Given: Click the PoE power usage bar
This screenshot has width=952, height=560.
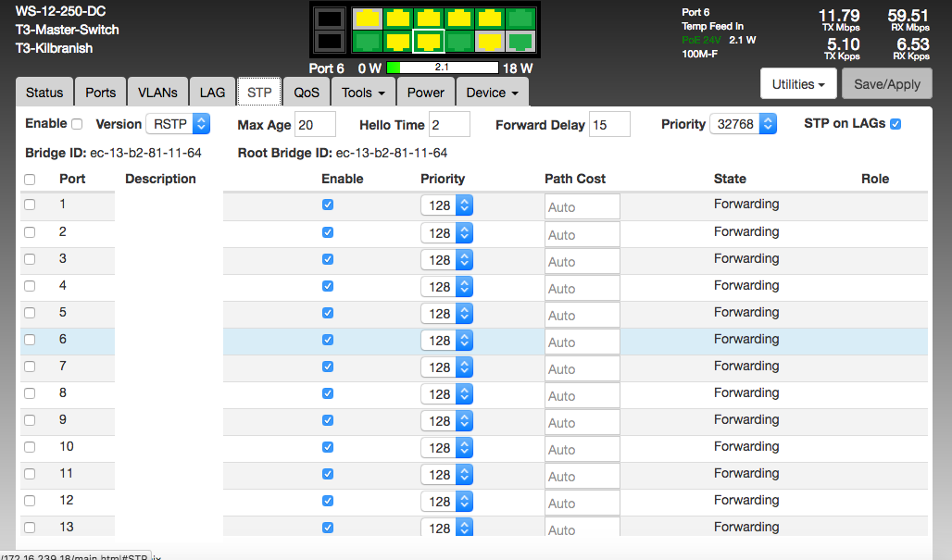Looking at the screenshot, I should (x=443, y=68).
